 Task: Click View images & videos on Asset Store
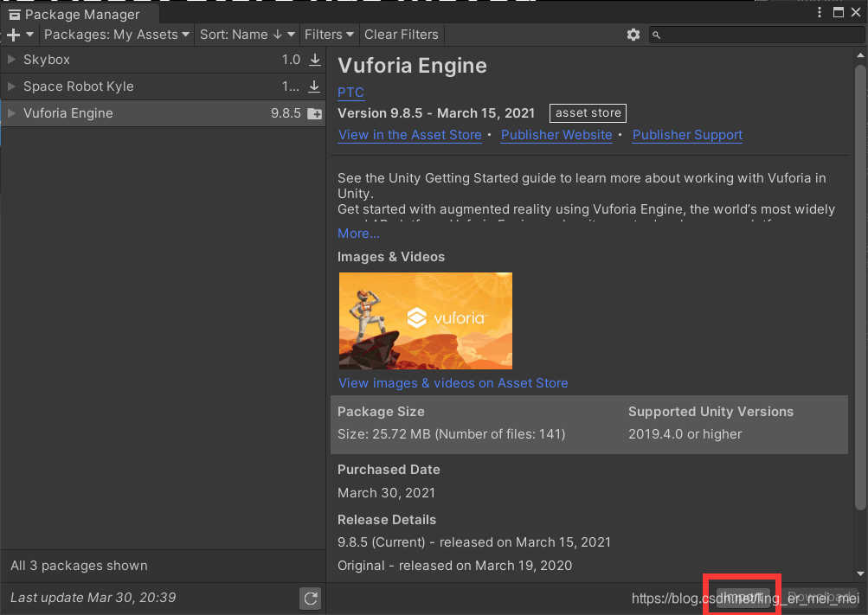click(453, 383)
